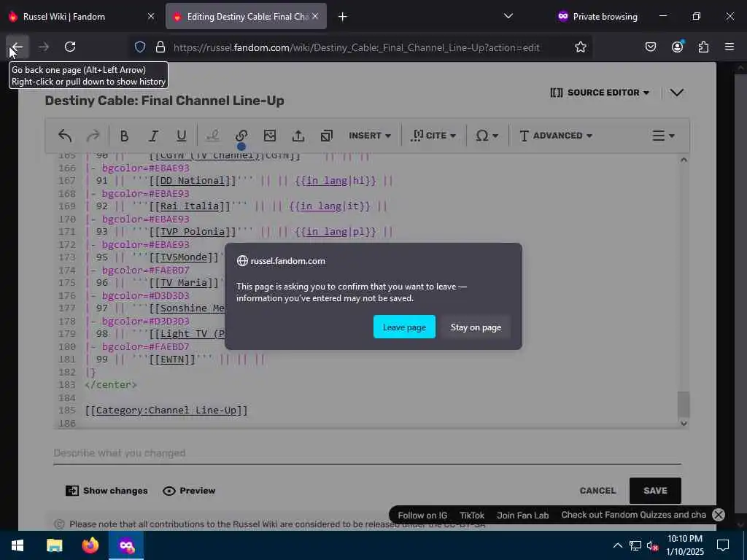
Task: Click the Category:Channel Line-Up text
Action: (166, 411)
